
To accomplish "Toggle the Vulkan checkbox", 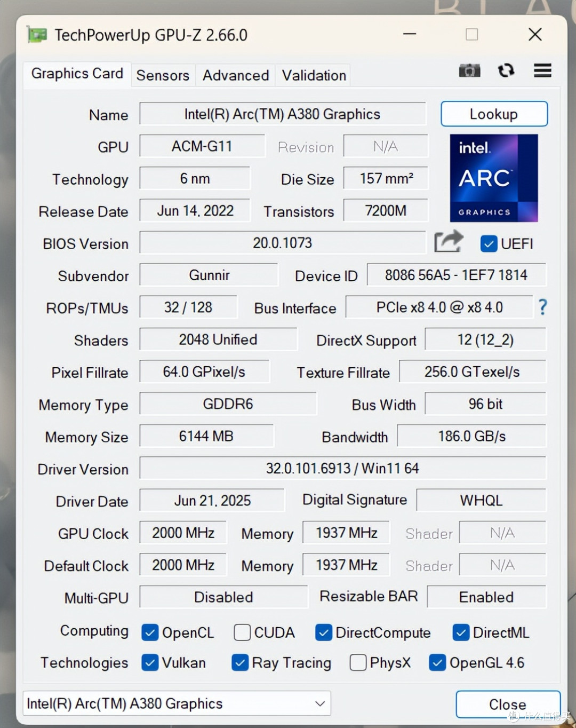I will pyautogui.click(x=150, y=662).
